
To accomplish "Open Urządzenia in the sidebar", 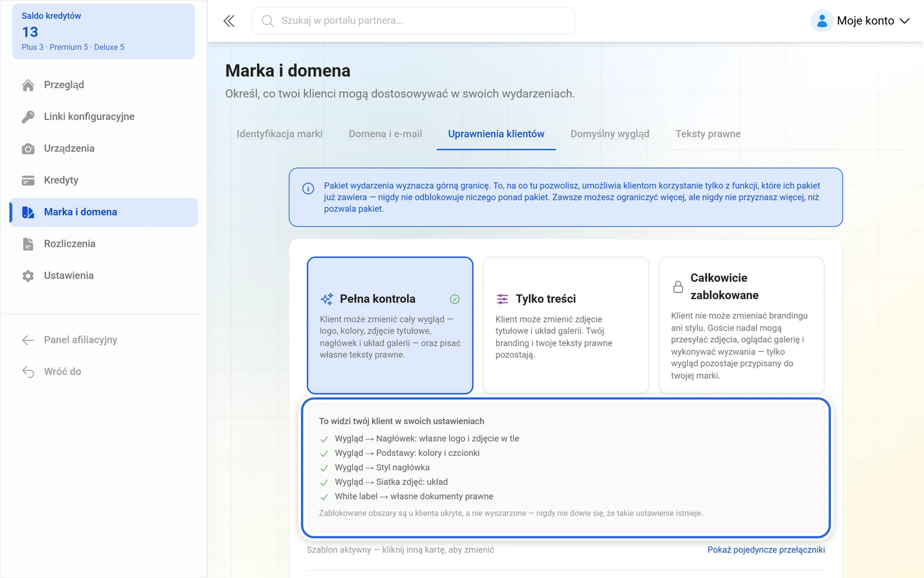I will 103,148.
